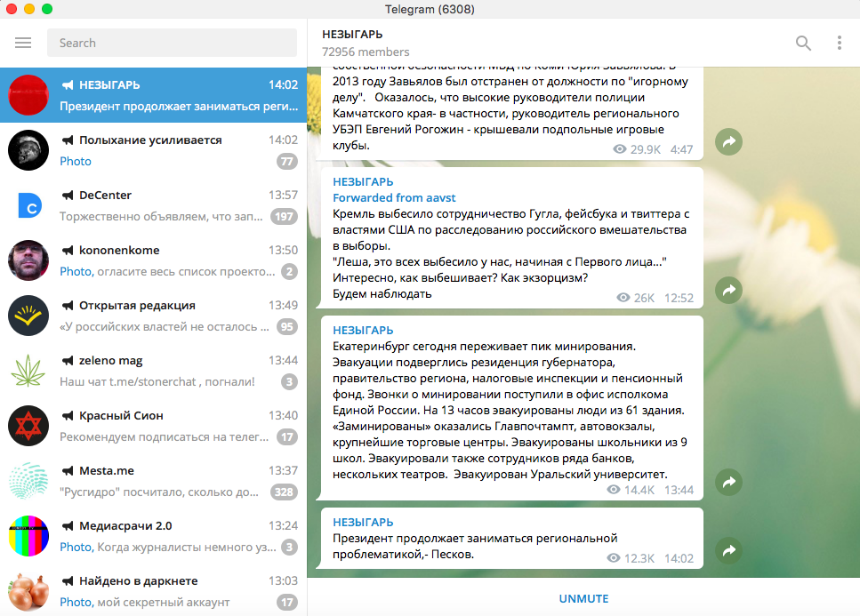The height and width of the screenshot is (616, 860).
Task: Select the zeleno mag chat name
Action: pyautogui.click(x=111, y=361)
